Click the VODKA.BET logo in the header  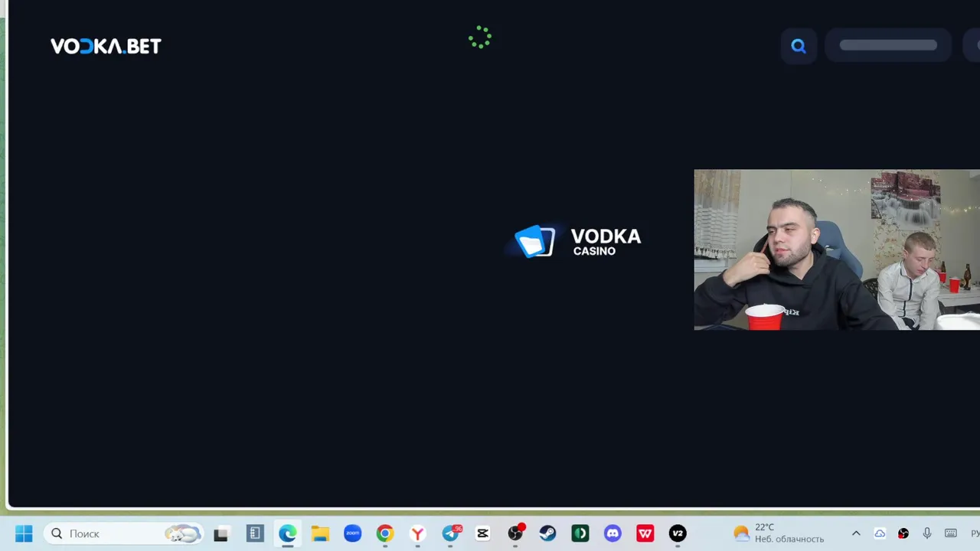click(106, 46)
